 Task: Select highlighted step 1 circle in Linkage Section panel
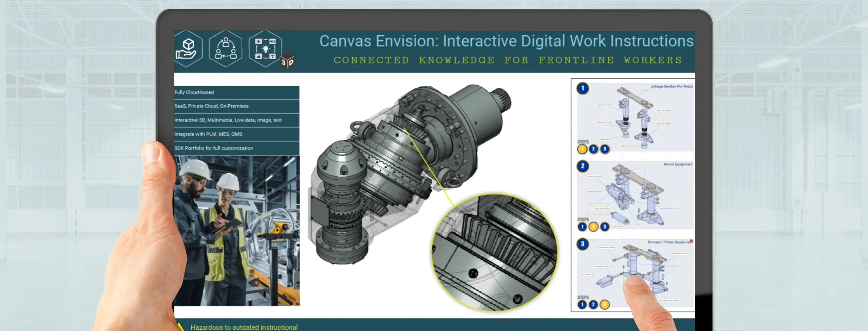[582, 149]
